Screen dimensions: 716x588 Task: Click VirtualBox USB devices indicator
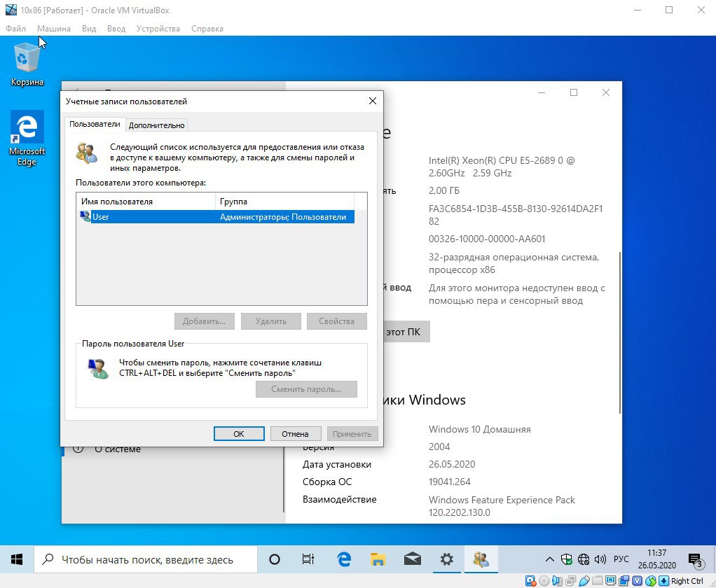tap(584, 581)
